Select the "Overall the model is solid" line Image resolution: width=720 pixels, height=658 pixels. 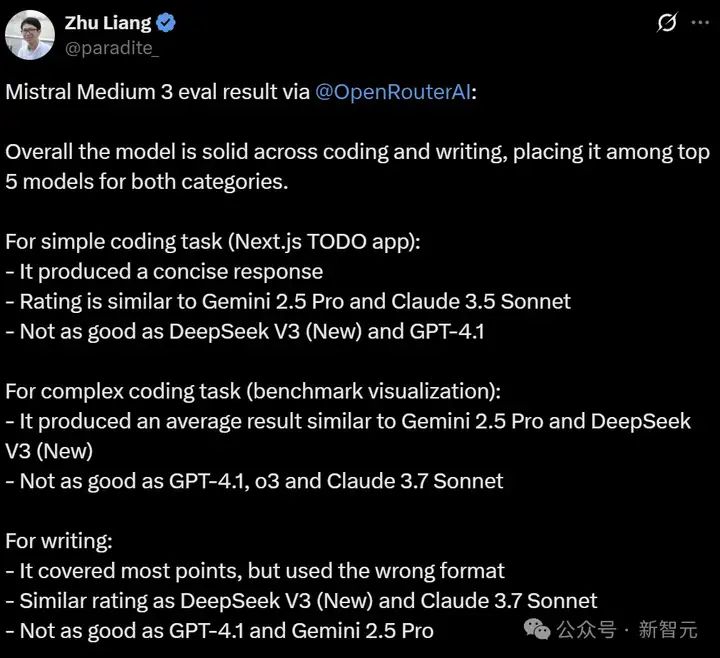pyautogui.click(x=358, y=152)
